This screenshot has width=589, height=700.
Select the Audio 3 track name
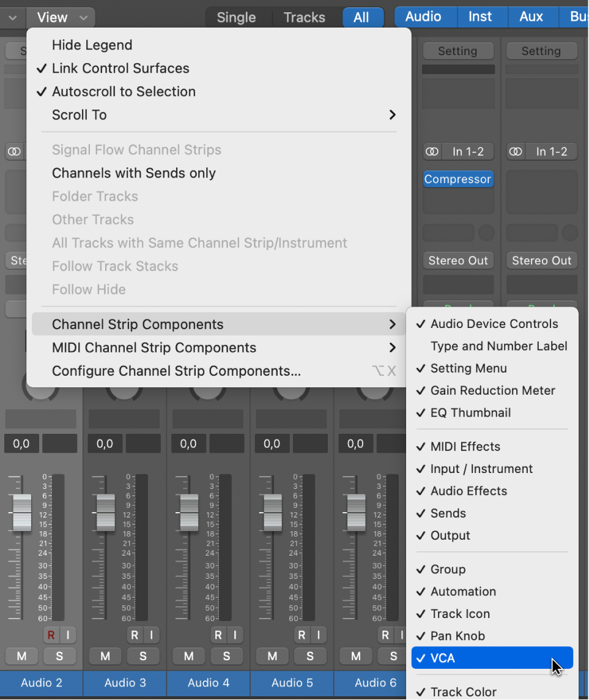pyautogui.click(x=125, y=683)
